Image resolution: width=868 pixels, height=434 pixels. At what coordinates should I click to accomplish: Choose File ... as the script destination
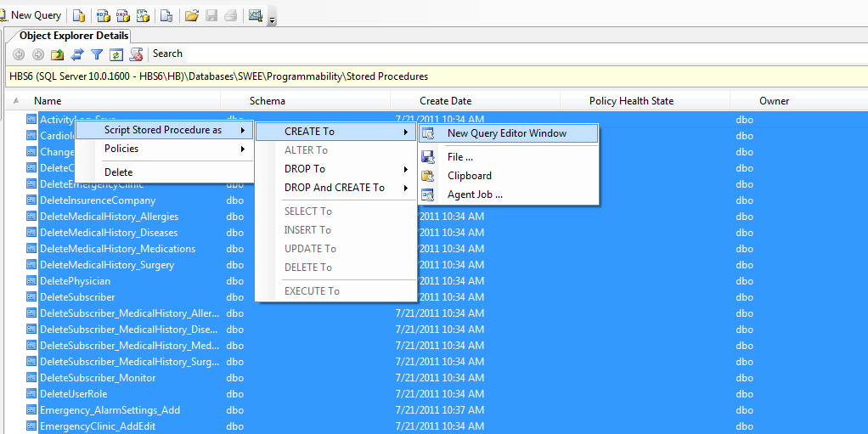(508, 157)
